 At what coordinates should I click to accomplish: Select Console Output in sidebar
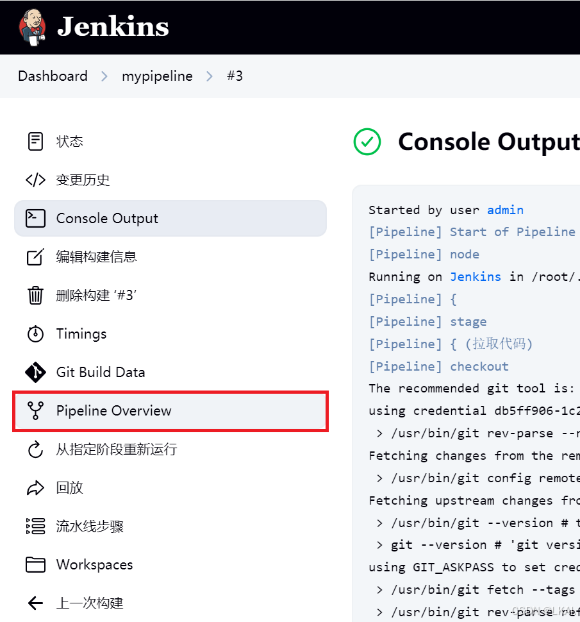coord(171,219)
